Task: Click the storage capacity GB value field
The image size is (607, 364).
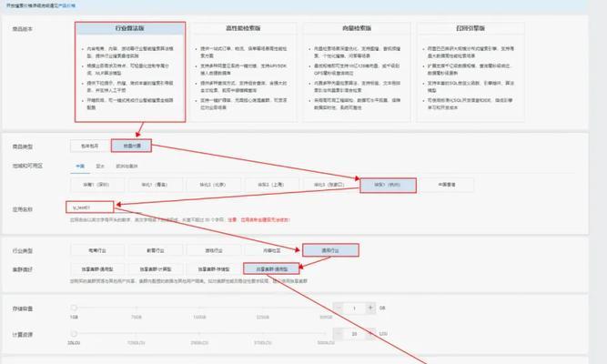Action: pyautogui.click(x=354, y=308)
